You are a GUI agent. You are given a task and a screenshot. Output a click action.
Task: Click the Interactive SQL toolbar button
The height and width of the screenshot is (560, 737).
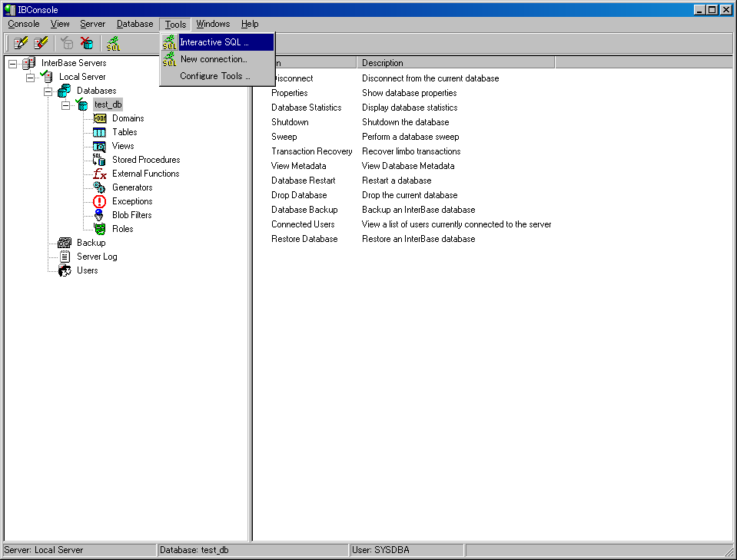114,43
